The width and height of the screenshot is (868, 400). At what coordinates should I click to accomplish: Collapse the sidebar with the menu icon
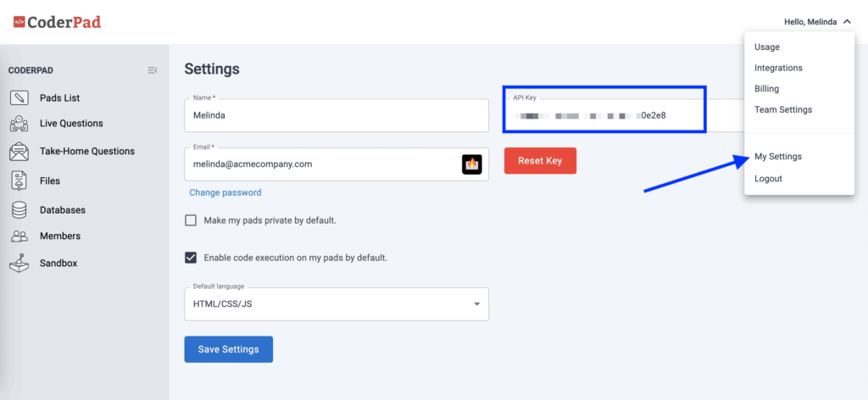click(153, 70)
